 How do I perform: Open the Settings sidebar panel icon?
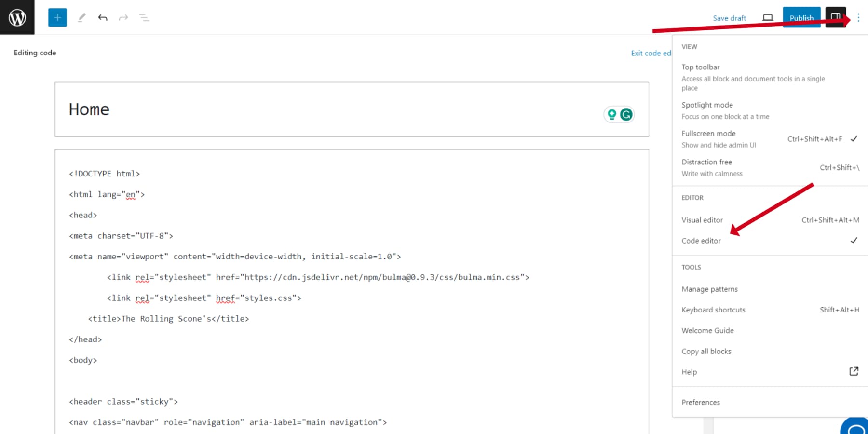(836, 17)
